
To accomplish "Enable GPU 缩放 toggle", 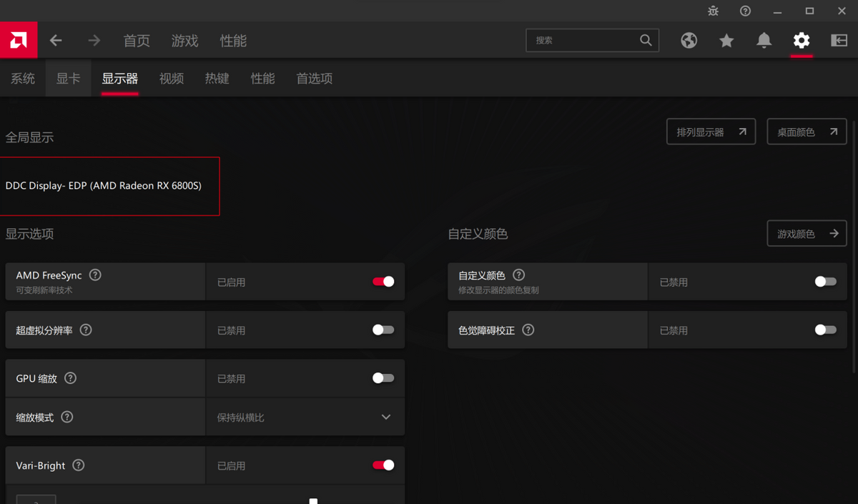I will [x=383, y=378].
